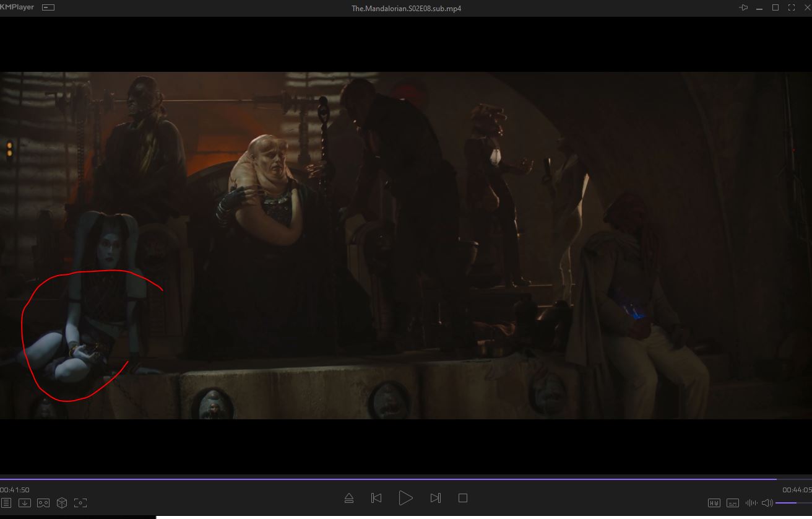
Task: Open the audio equalizer waveform icon
Action: tap(751, 503)
